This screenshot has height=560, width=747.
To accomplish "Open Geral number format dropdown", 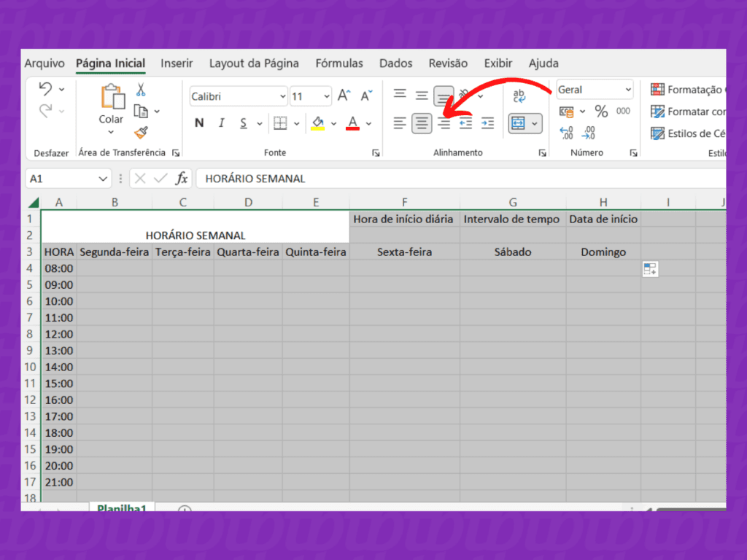I will (628, 90).
